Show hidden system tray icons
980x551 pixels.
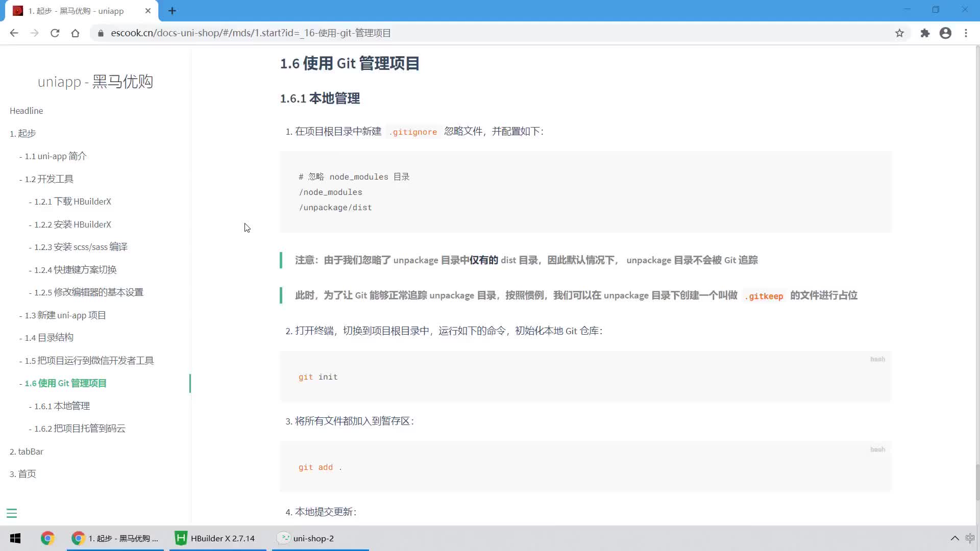954,538
